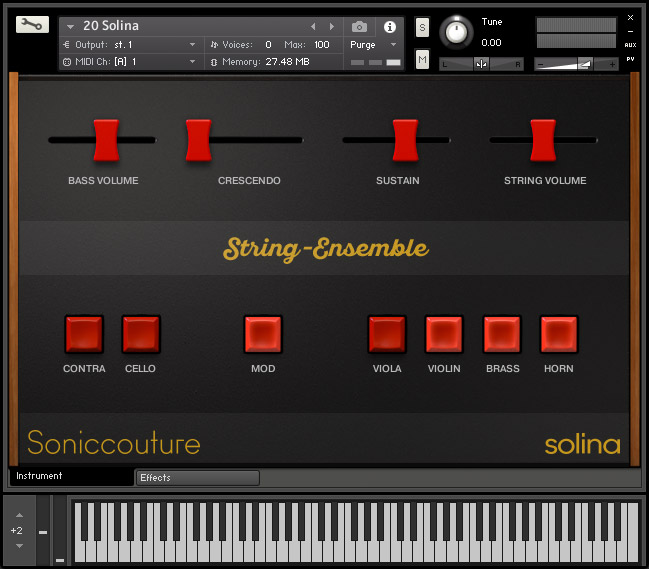Open the MIDI Ch dropdown

pyautogui.click(x=192, y=61)
